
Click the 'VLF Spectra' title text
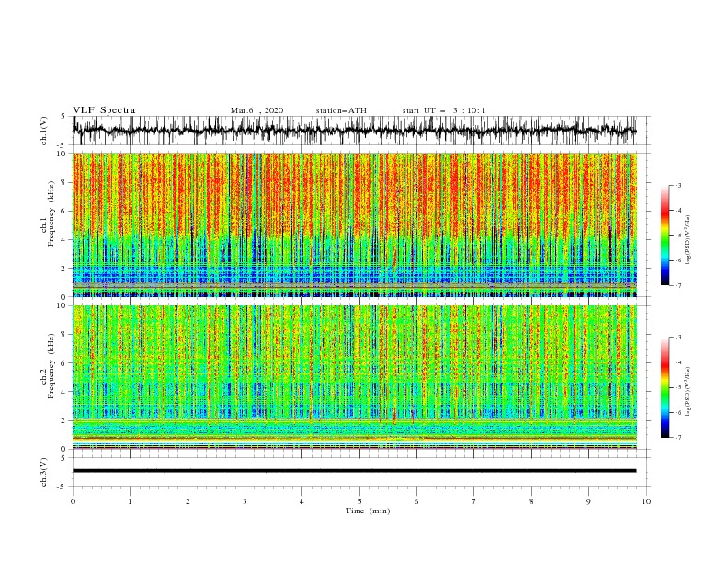coord(104,110)
